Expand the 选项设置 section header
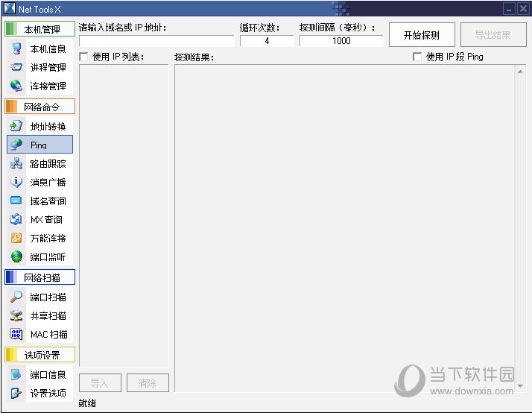The height and width of the screenshot is (413, 532). click(x=39, y=355)
